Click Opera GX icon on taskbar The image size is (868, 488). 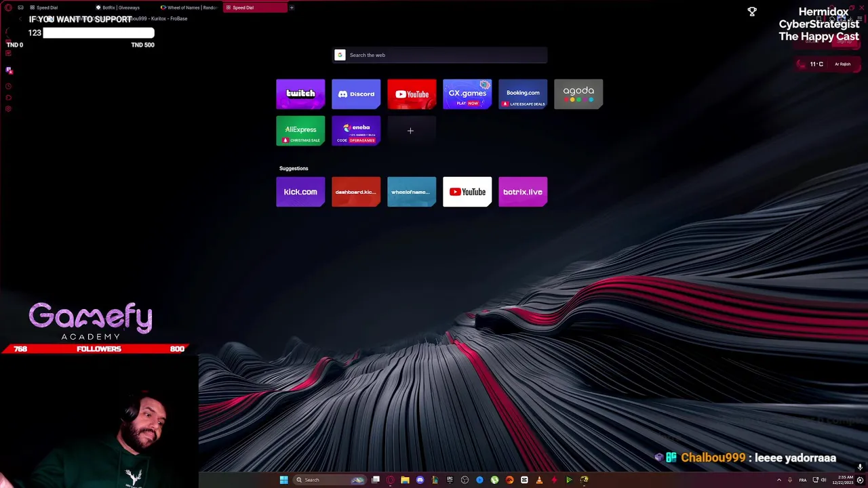pyautogui.click(x=390, y=480)
